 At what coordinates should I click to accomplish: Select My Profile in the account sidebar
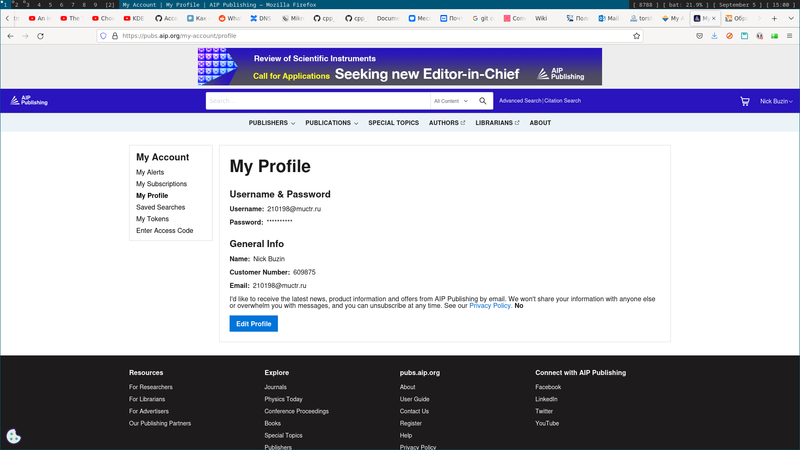(x=152, y=196)
